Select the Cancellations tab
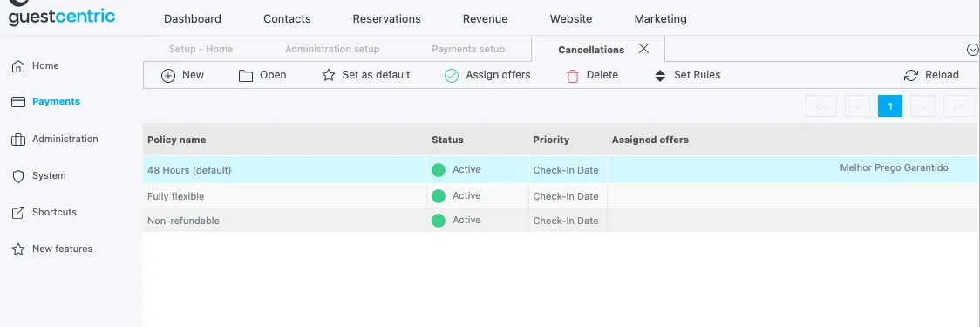Image resolution: width=980 pixels, height=327 pixels. (591, 50)
